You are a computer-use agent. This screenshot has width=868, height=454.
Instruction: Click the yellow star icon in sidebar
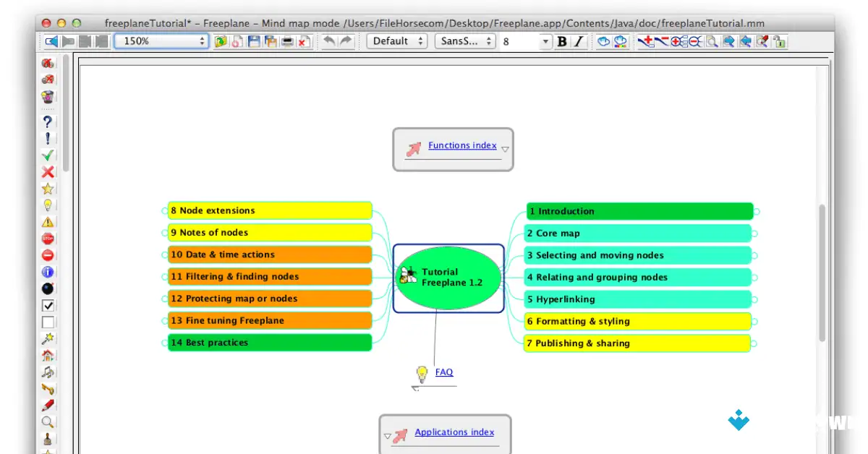(48, 189)
